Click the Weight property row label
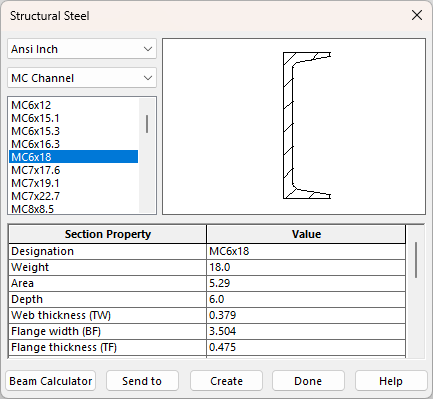 click(108, 267)
